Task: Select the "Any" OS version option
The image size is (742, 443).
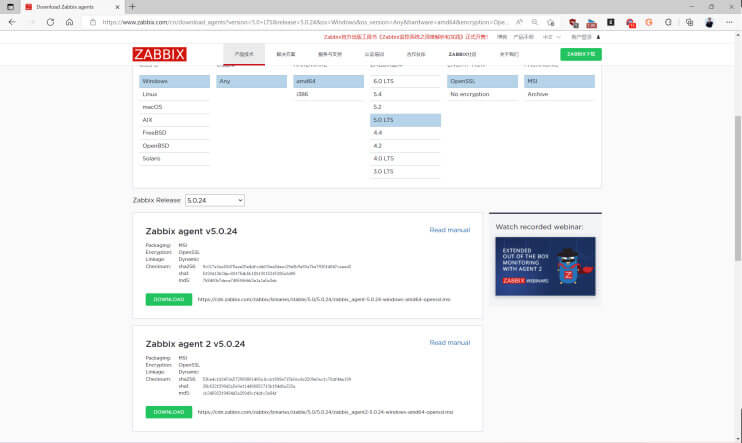Action: [x=251, y=81]
